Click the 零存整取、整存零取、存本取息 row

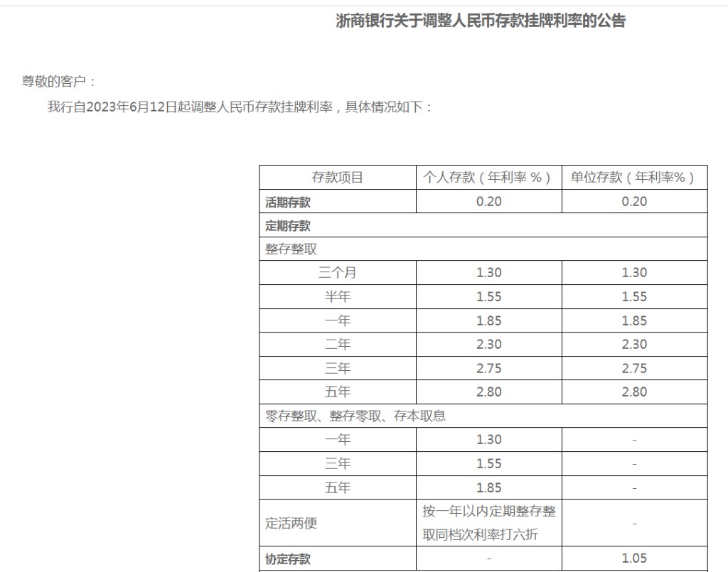pos(483,416)
